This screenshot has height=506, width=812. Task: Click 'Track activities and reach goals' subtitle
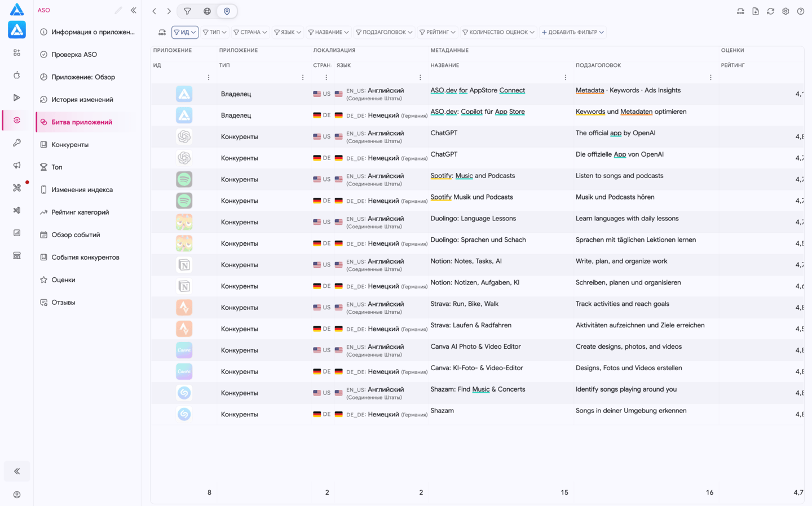tap(623, 304)
